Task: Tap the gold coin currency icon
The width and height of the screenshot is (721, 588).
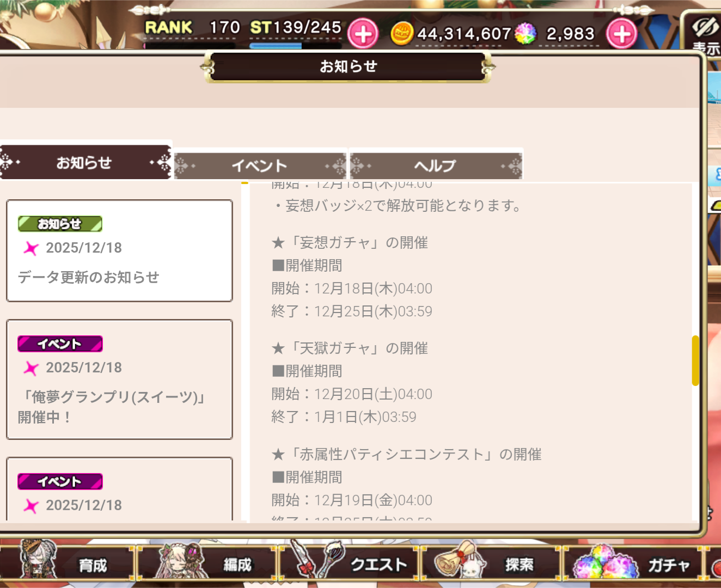Action: point(402,34)
